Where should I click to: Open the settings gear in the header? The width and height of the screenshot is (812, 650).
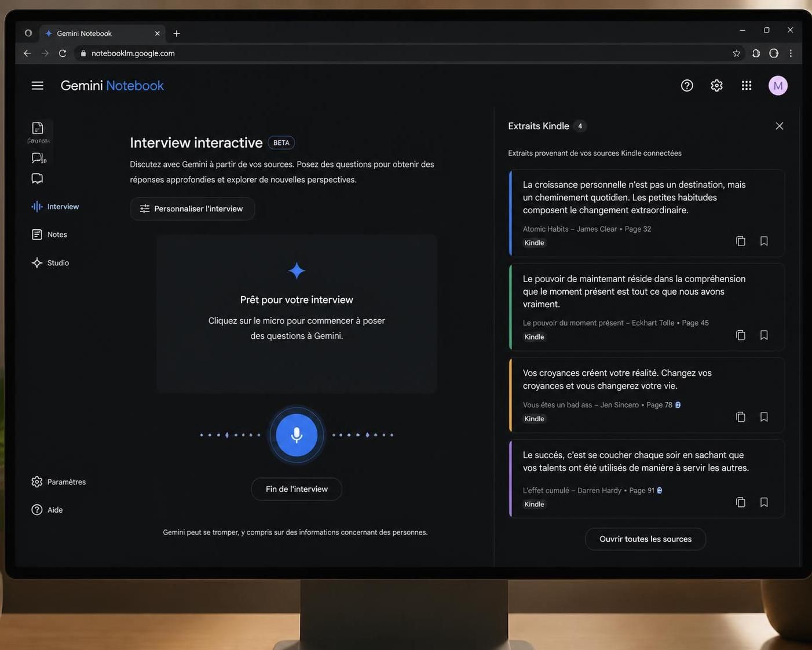716,86
